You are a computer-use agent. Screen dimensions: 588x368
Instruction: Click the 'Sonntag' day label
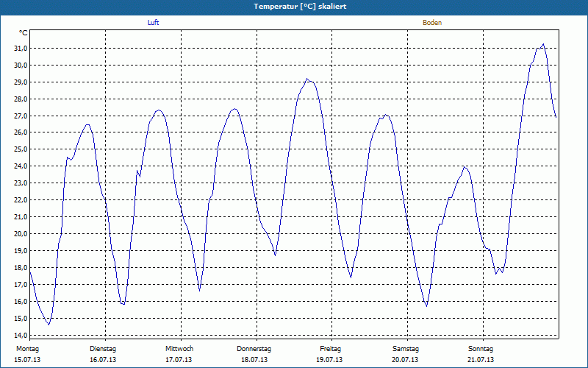pyautogui.click(x=481, y=349)
